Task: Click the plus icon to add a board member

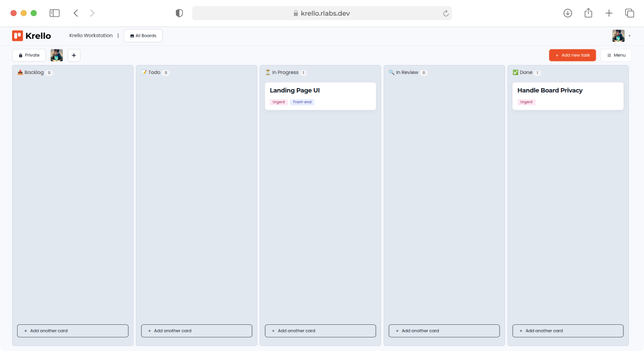Action: (73, 55)
